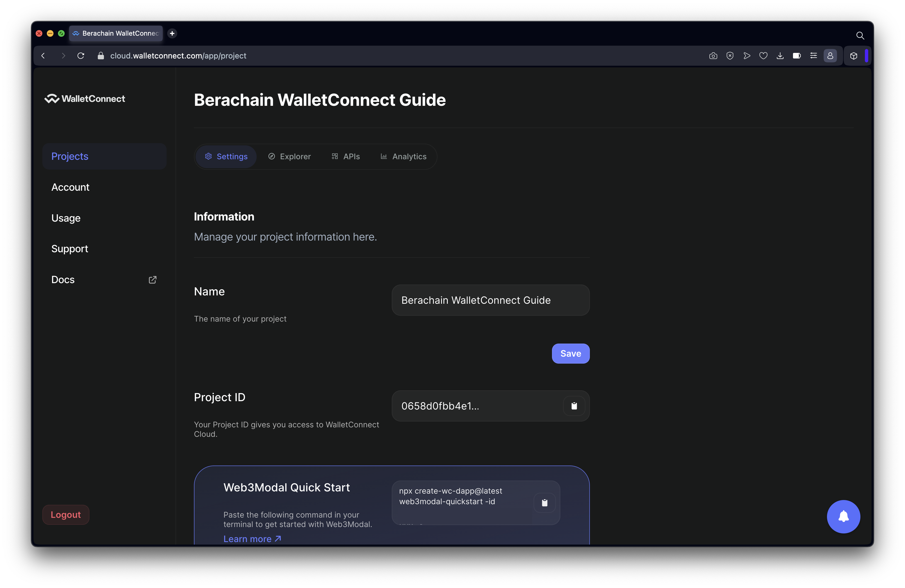This screenshot has width=905, height=588.
Task: Save the project name
Action: click(571, 354)
